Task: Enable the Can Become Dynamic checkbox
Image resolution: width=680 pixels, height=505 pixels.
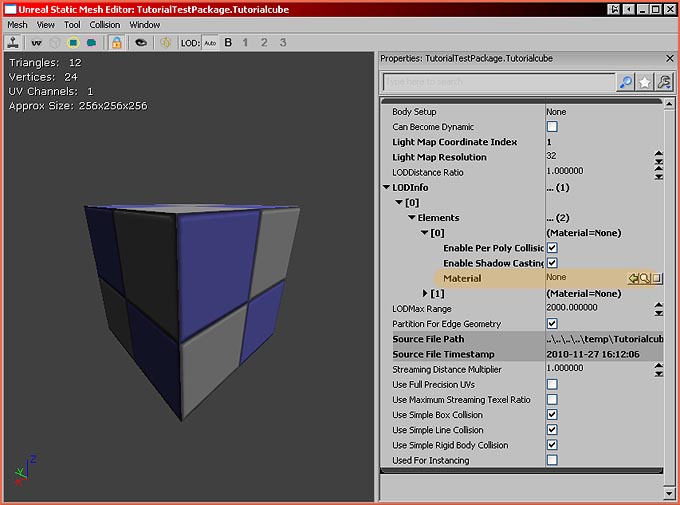Action: pos(552,127)
